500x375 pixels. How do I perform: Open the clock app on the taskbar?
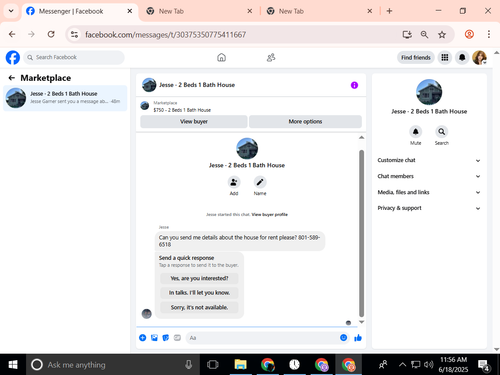click(x=294, y=365)
